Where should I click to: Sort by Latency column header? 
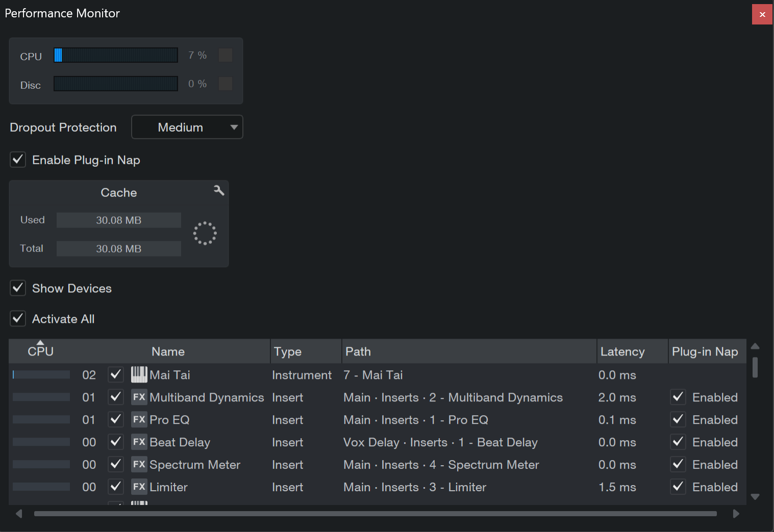[x=633, y=351]
